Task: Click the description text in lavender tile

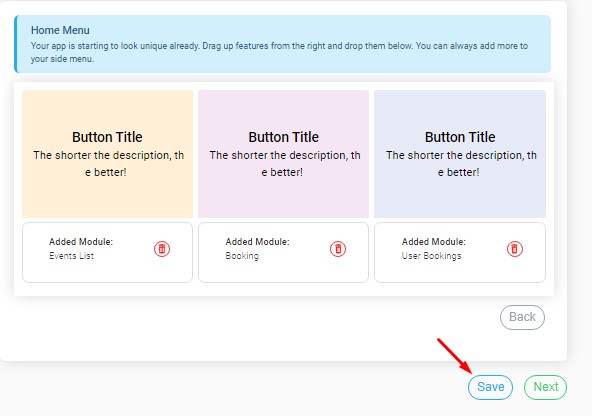Action: [461, 163]
